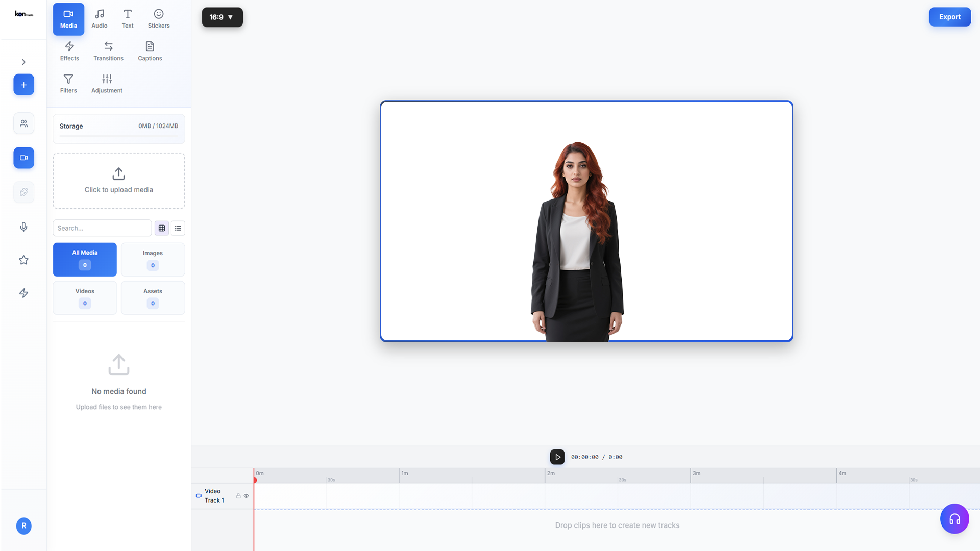The height and width of the screenshot is (551, 980).
Task: Open the Adjustment panel
Action: pyautogui.click(x=107, y=83)
